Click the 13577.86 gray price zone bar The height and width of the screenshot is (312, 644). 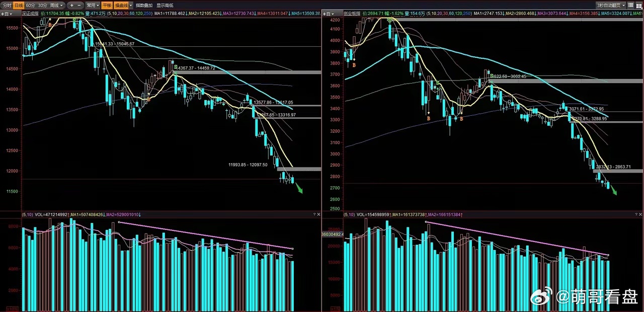tap(286, 105)
